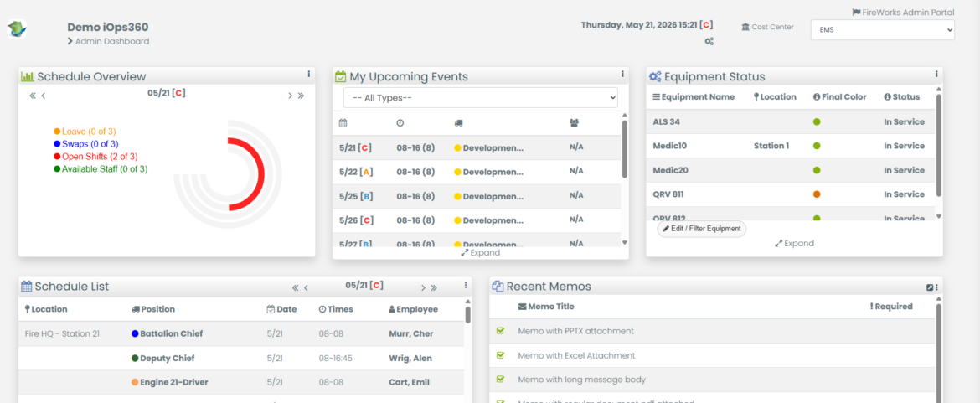Click the Equipment Status scrollbar thumb

939,146
